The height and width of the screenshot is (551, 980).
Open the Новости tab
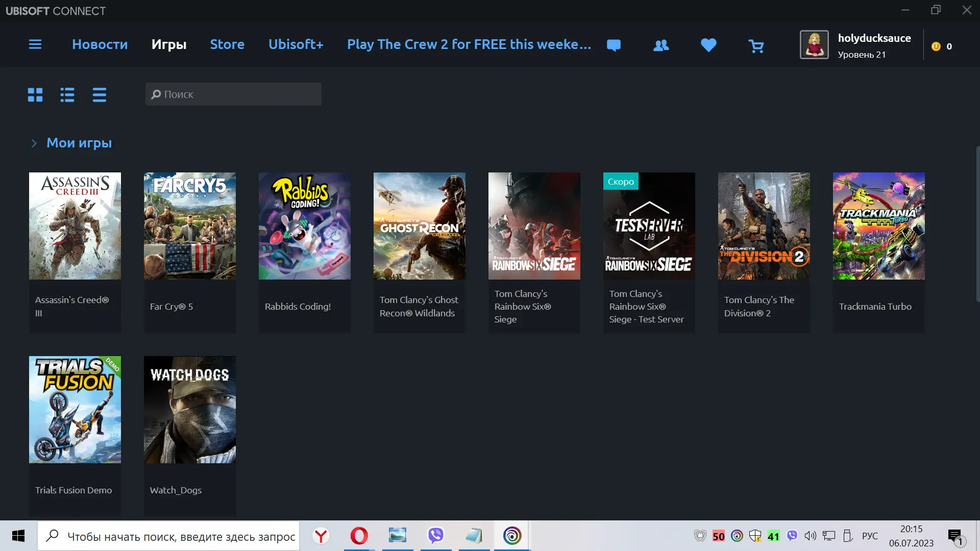tap(100, 44)
